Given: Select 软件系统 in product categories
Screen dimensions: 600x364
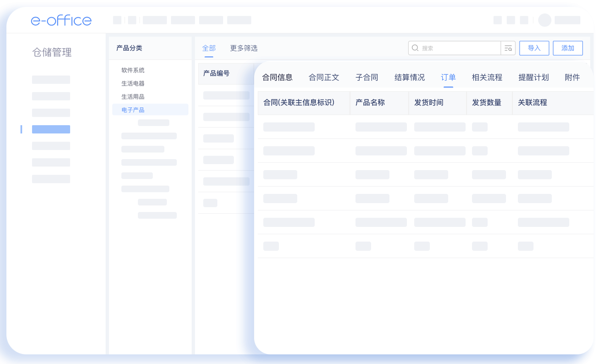Looking at the screenshot, I should (x=133, y=70).
